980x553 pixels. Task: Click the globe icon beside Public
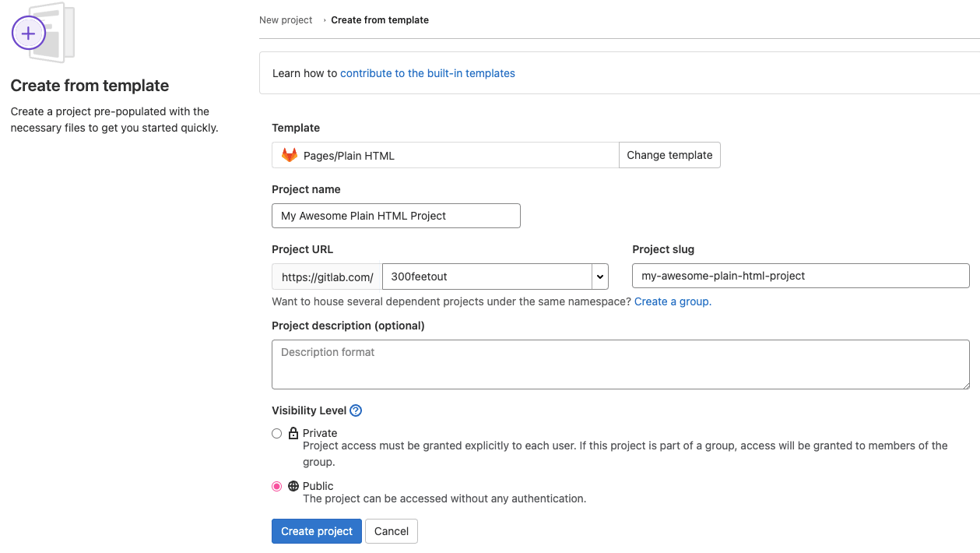(x=293, y=486)
